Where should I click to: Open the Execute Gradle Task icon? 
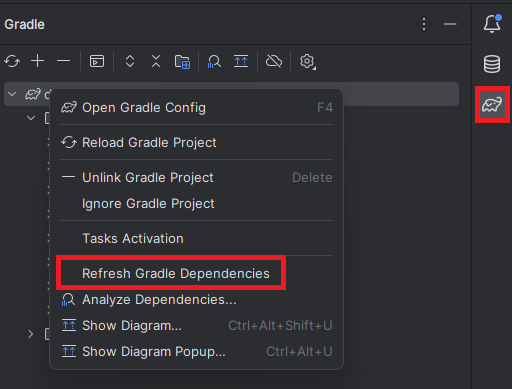[97, 61]
